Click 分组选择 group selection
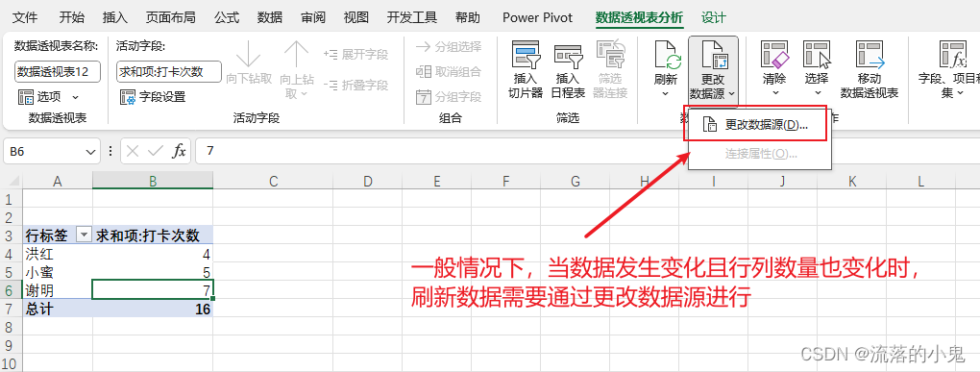The height and width of the screenshot is (372, 980). click(448, 46)
